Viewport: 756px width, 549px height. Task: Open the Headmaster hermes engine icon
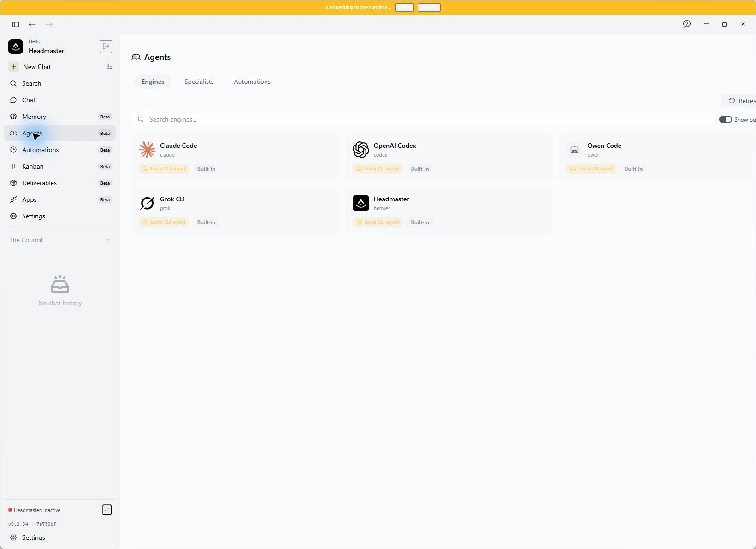tap(361, 203)
